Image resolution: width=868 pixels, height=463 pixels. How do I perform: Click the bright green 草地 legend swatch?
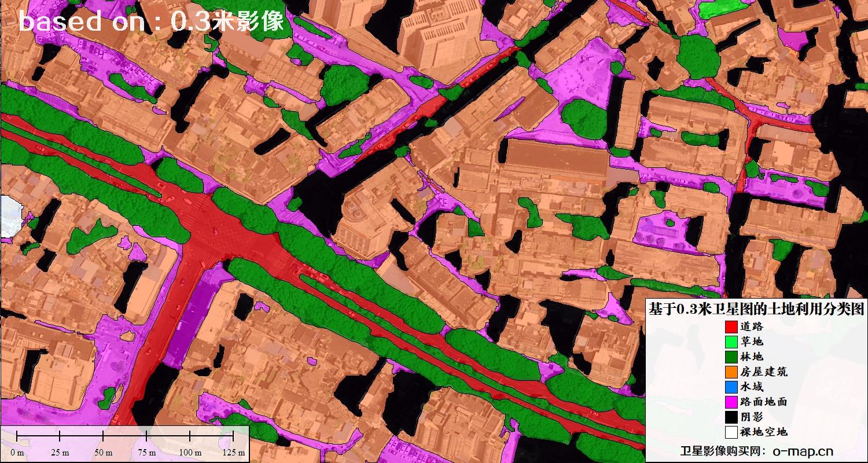coord(731,341)
